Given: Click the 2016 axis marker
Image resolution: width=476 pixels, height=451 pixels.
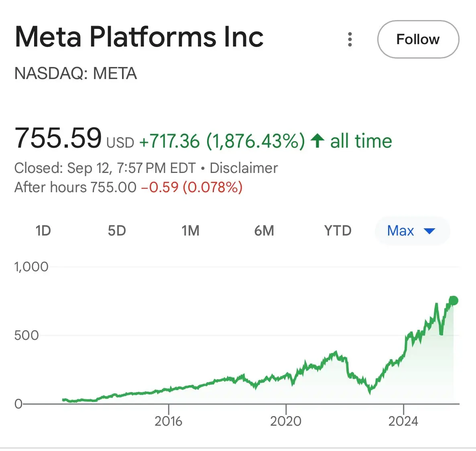Looking at the screenshot, I should pyautogui.click(x=169, y=421).
